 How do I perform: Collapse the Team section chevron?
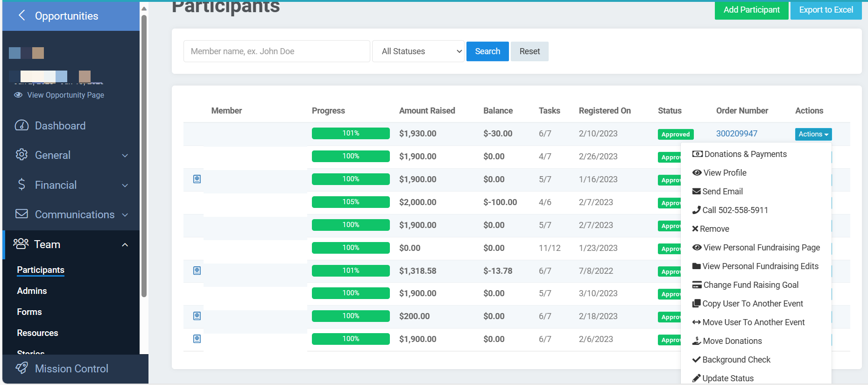(125, 244)
